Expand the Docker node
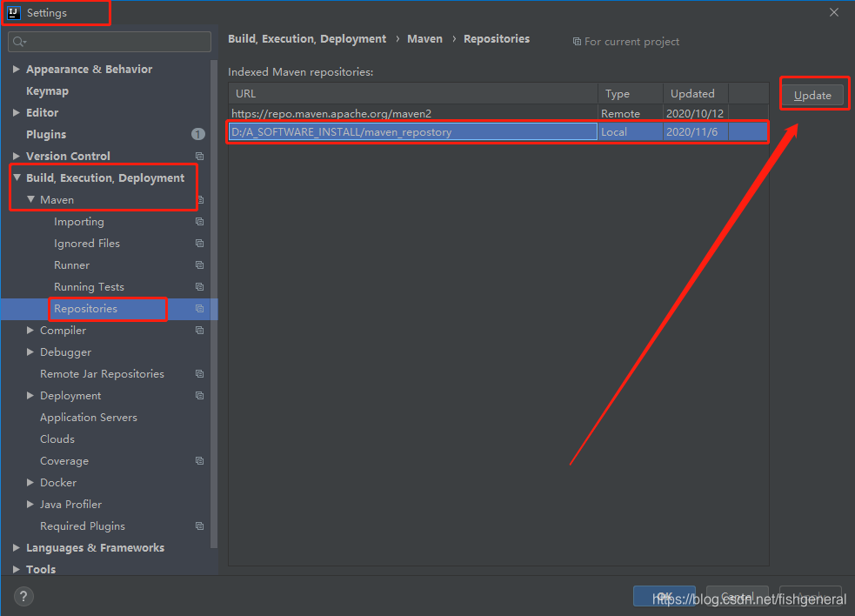The height and width of the screenshot is (616, 855). (30, 482)
